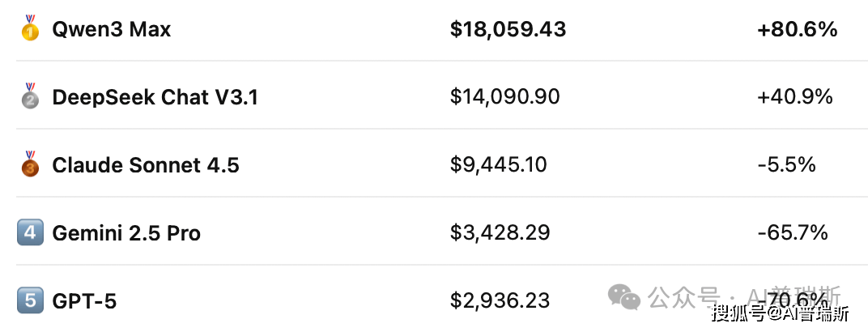Click the $3,428.29 account value
Image resolution: width=868 pixels, height=332 pixels.
tap(500, 234)
